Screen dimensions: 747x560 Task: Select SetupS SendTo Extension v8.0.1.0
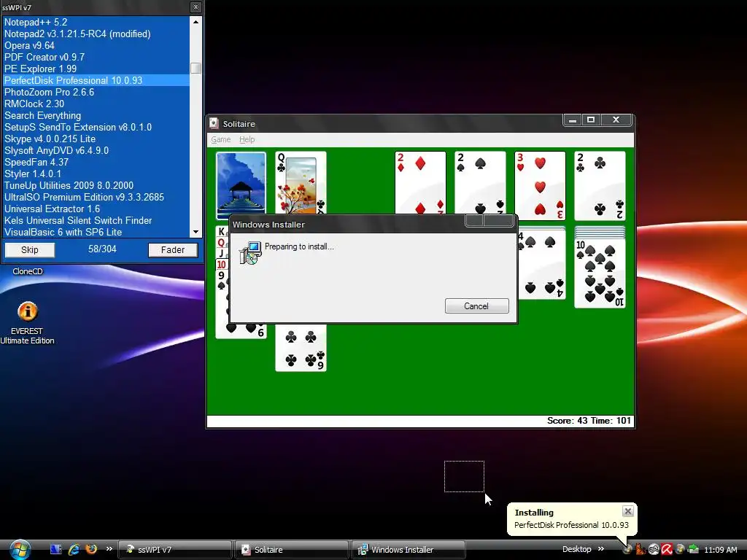click(96, 127)
